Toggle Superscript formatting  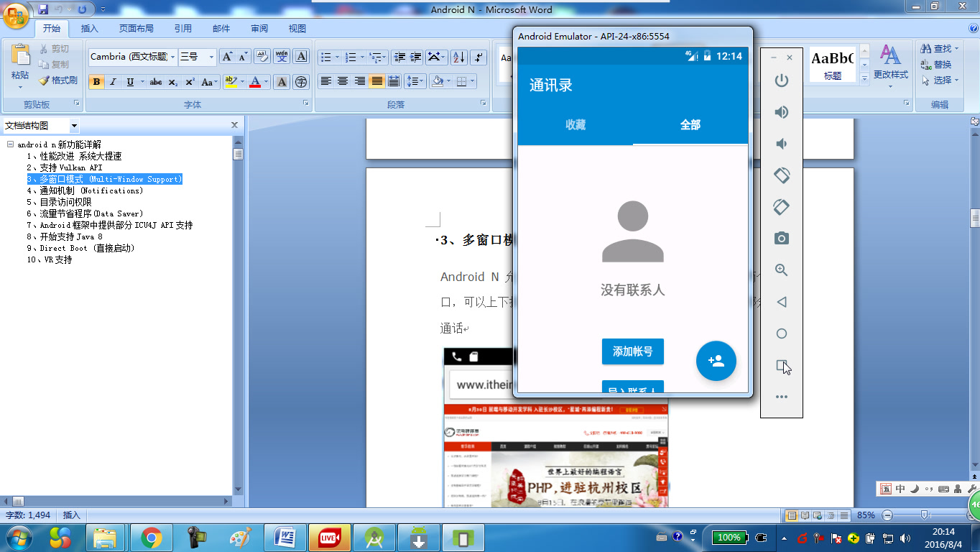(190, 82)
